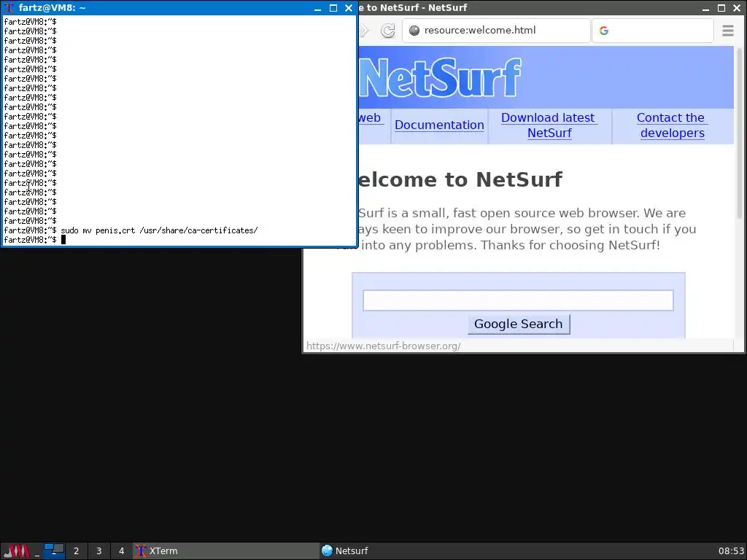Image resolution: width=747 pixels, height=560 pixels.
Task: Close the XTerm window
Action: click(x=348, y=8)
